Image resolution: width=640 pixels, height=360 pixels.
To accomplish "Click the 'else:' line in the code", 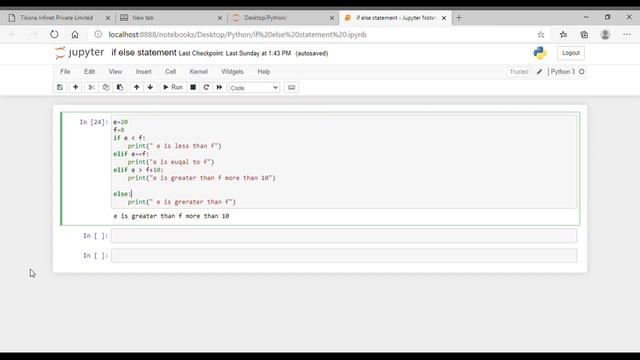I will [x=122, y=194].
